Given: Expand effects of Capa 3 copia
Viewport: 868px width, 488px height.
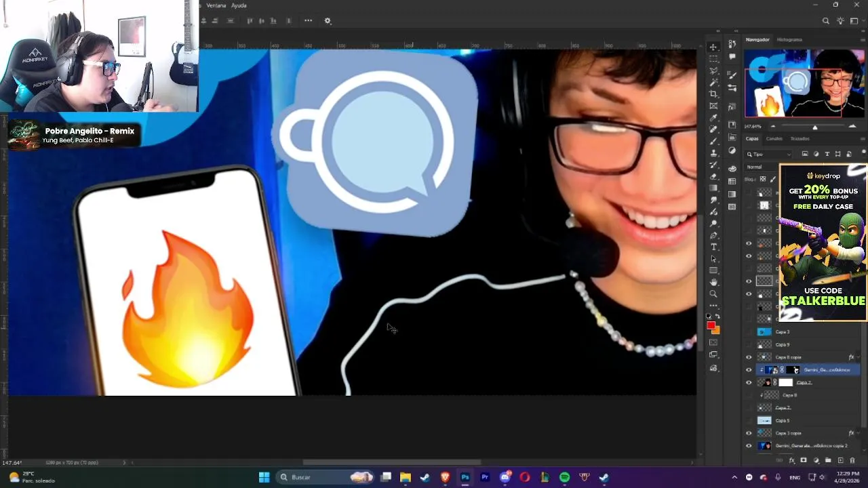Looking at the screenshot, I should (859, 433).
